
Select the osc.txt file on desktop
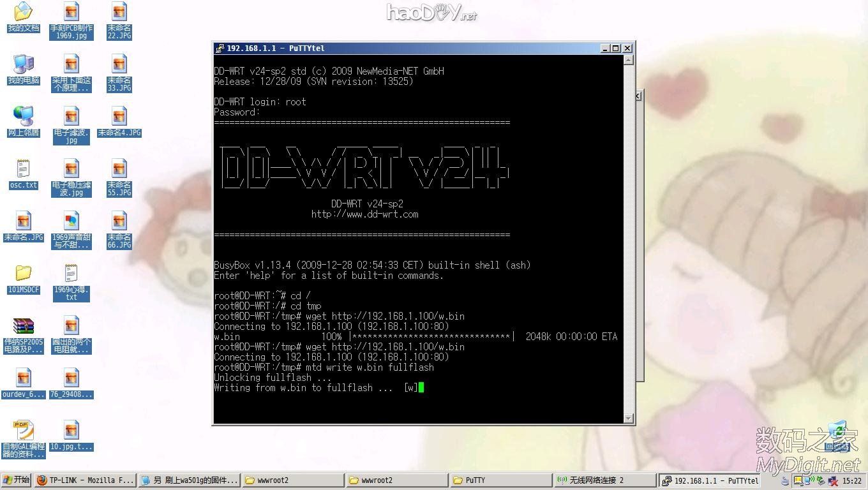pyautogui.click(x=23, y=170)
